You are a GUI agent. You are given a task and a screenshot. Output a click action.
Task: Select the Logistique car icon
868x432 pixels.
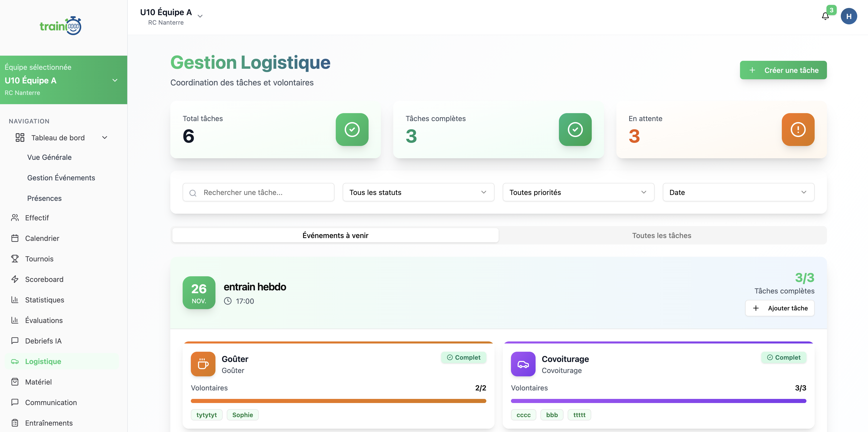tap(15, 361)
